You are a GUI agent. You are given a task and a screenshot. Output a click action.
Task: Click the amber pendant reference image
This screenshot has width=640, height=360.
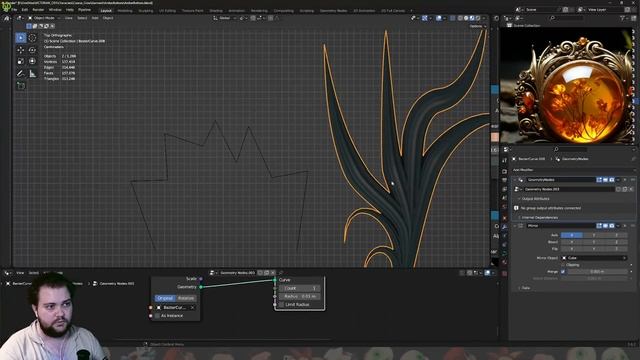(567, 85)
